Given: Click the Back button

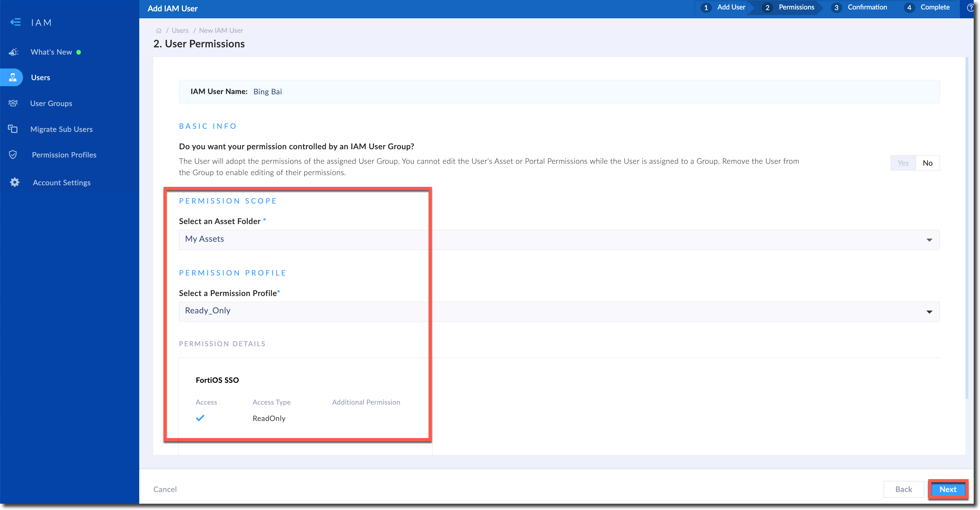Looking at the screenshot, I should click(x=903, y=489).
